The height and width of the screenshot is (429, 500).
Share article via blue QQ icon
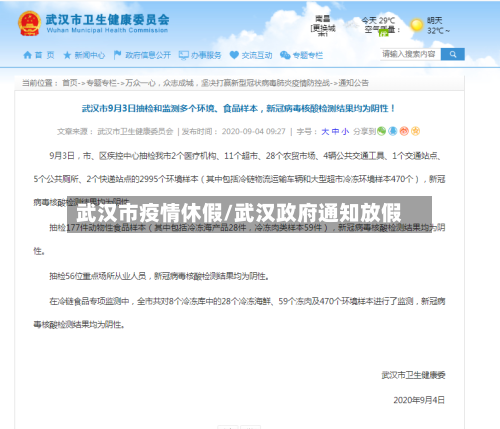click(x=393, y=131)
